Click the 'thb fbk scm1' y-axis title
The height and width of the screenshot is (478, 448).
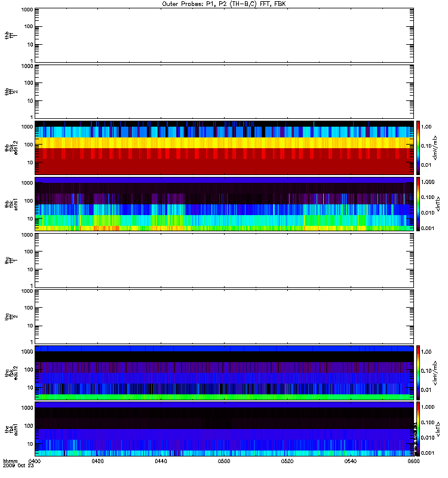(x=11, y=204)
